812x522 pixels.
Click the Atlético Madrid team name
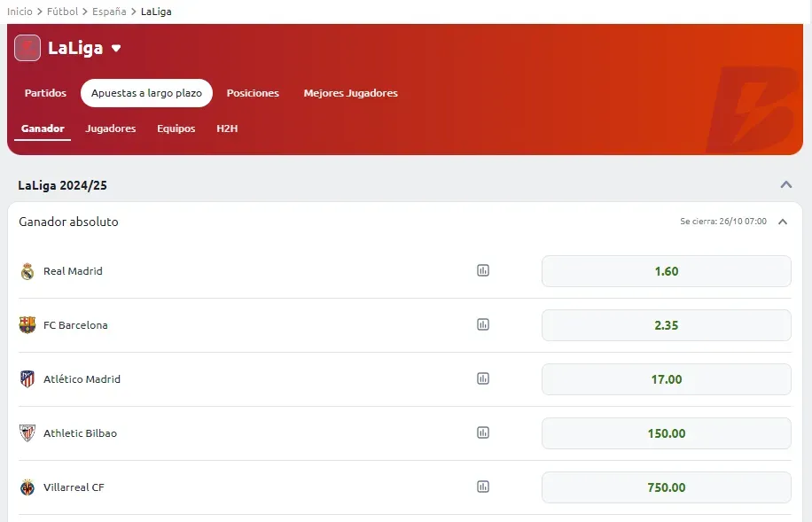[x=82, y=379]
